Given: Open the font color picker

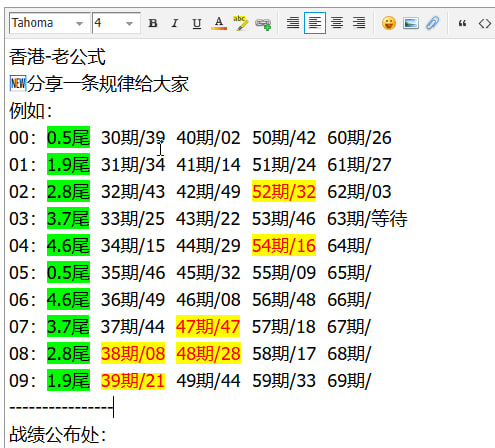Looking at the screenshot, I should [219, 23].
